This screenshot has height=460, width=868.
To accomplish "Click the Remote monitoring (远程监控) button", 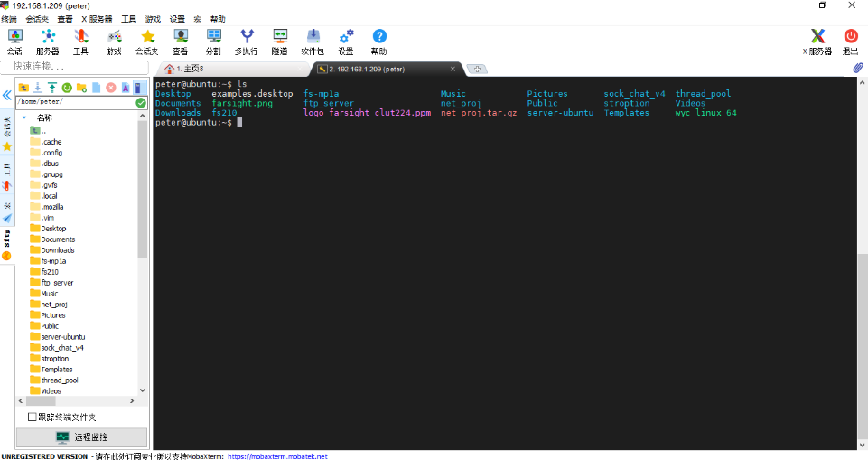I will coord(81,437).
